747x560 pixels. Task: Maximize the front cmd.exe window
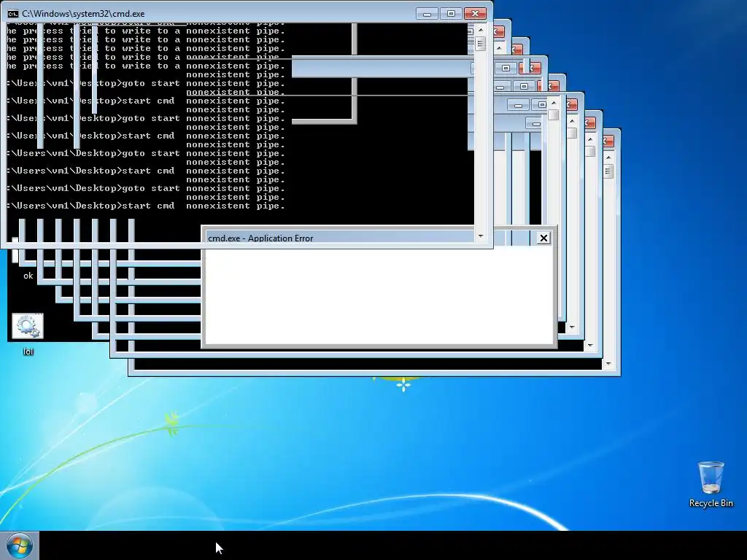[451, 14]
